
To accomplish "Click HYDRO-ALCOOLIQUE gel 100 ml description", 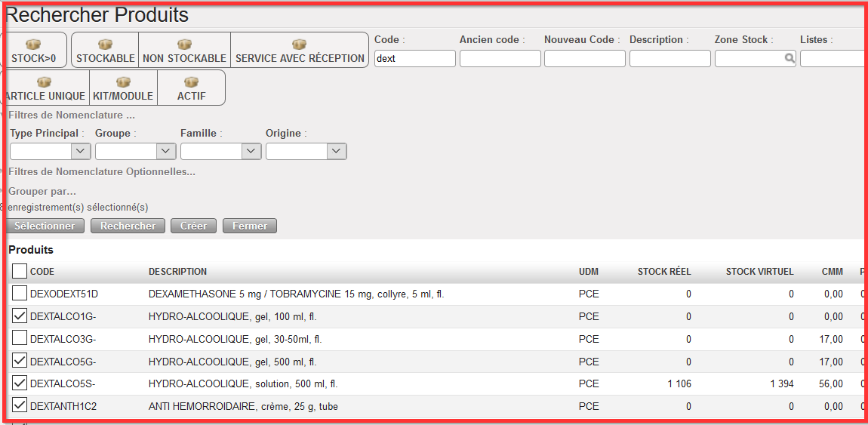I will tap(232, 316).
